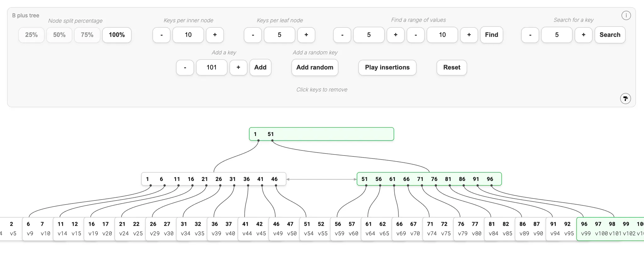
Task: Select 75% node split percentage
Action: [87, 35]
